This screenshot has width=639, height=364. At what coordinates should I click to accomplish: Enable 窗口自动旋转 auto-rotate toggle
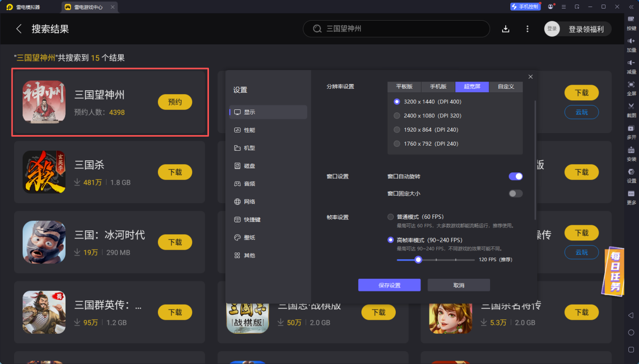[x=515, y=176]
